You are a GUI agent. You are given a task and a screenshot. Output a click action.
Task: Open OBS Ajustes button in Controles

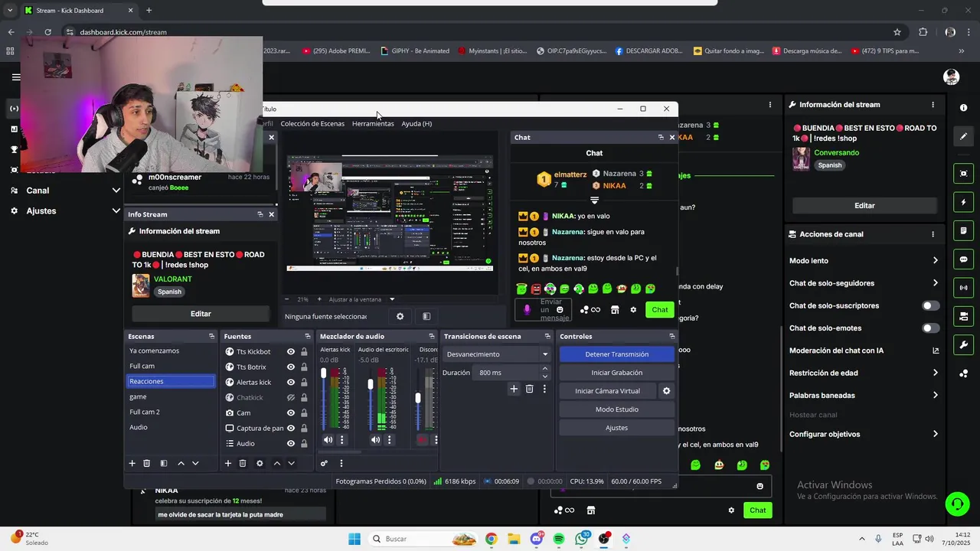[x=616, y=428]
